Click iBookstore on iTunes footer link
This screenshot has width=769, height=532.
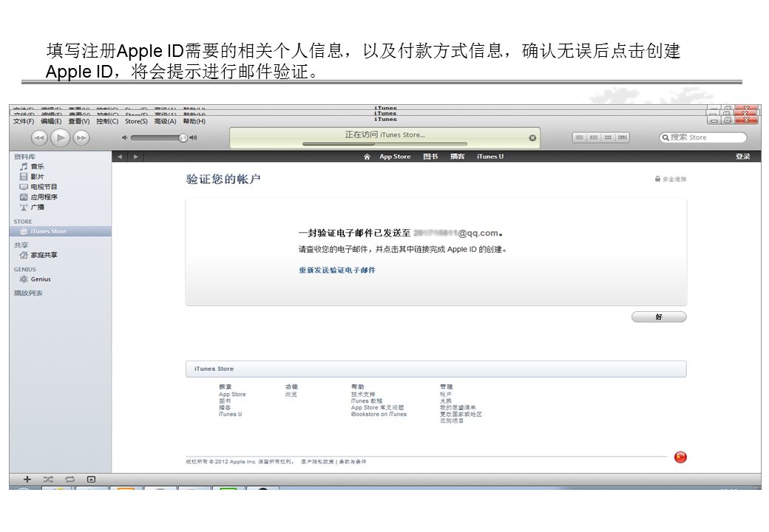coord(379,415)
